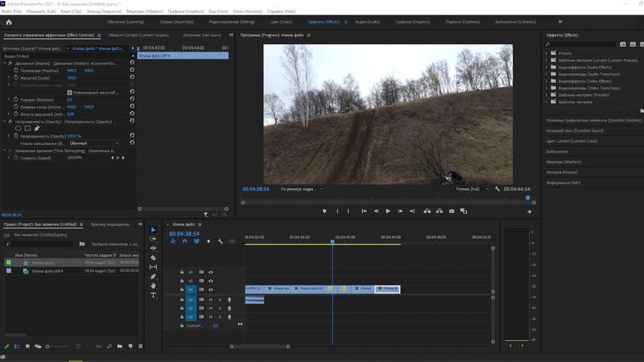This screenshot has width=644, height=362.
Task: Select the Ripple Edit tool
Action: click(x=153, y=249)
